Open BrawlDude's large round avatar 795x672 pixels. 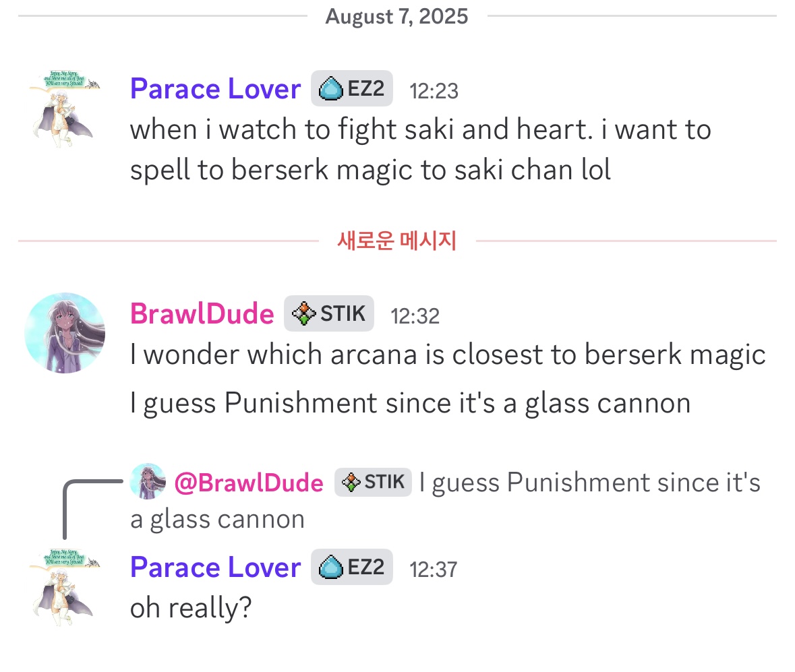(65, 332)
